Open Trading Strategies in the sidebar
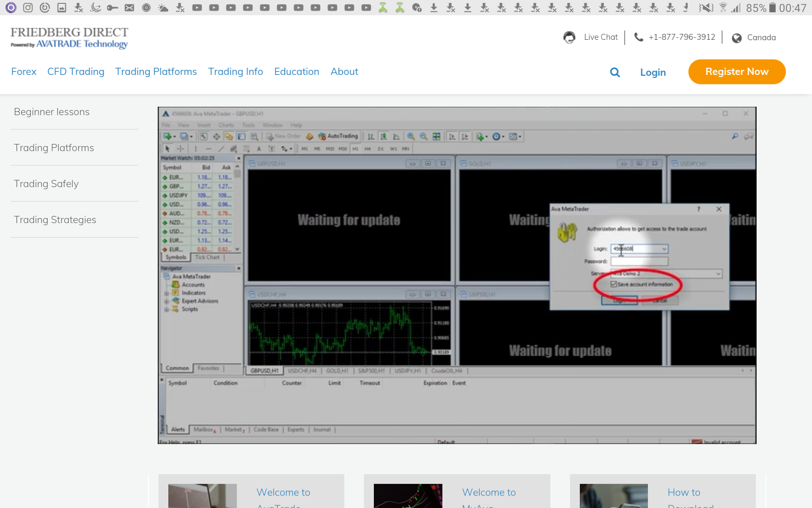 (x=55, y=220)
